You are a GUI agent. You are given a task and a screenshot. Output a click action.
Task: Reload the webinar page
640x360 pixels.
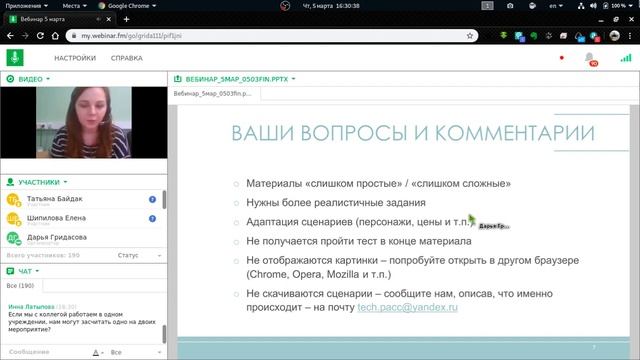tap(40, 36)
